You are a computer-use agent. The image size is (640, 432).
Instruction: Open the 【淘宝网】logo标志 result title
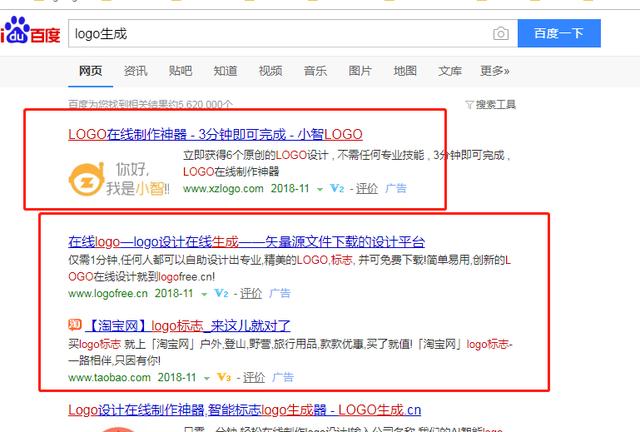click(188, 326)
